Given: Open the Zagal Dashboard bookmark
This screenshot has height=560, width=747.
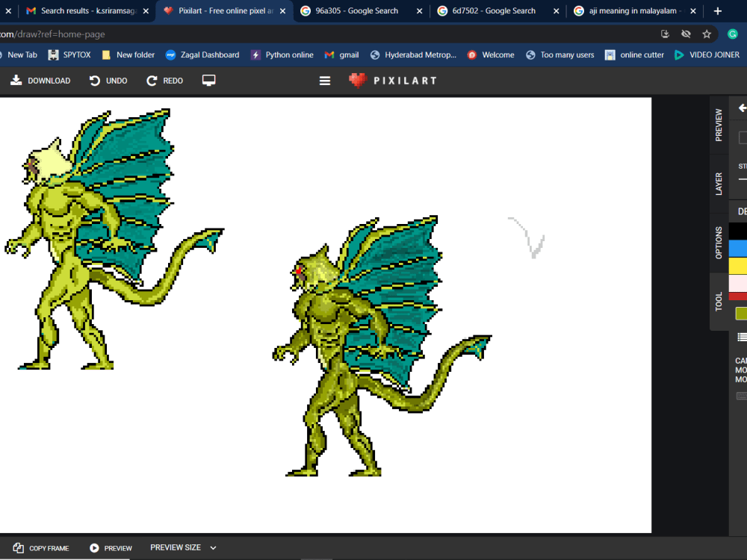Looking at the screenshot, I should point(202,55).
